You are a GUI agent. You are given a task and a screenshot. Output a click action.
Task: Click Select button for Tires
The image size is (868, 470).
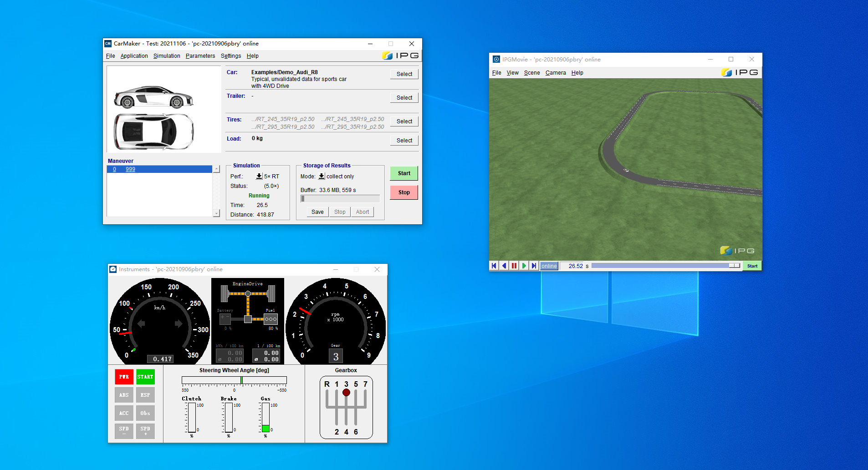click(x=404, y=121)
